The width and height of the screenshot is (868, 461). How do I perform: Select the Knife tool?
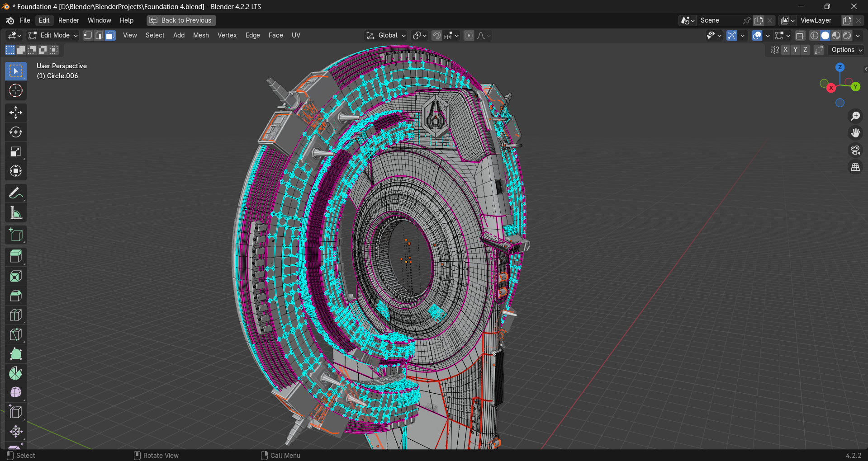16,334
